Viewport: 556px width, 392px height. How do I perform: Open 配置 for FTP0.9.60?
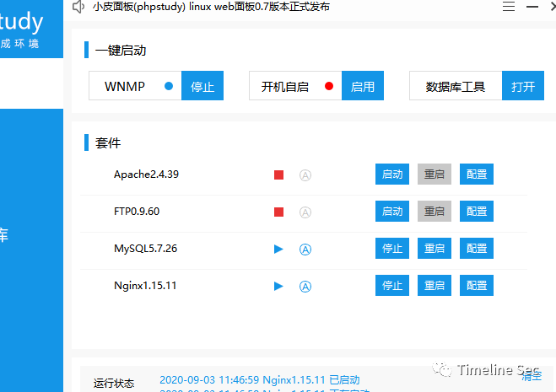[477, 212]
